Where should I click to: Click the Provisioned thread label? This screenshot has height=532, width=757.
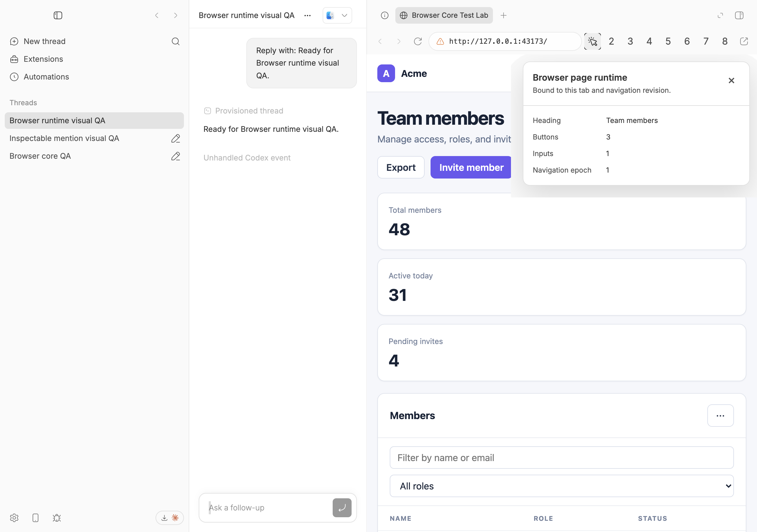[249, 111]
